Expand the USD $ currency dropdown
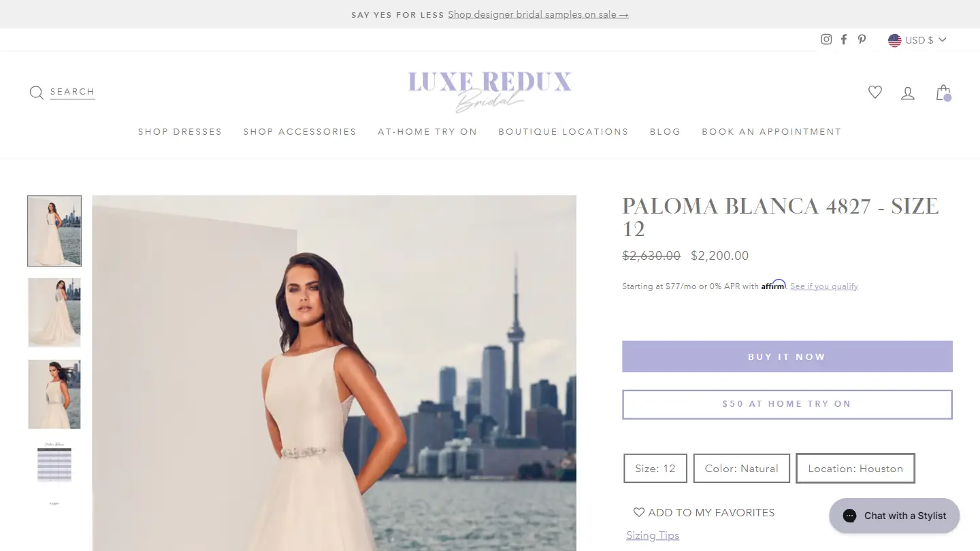Viewport: 980px width, 551px height. [917, 40]
